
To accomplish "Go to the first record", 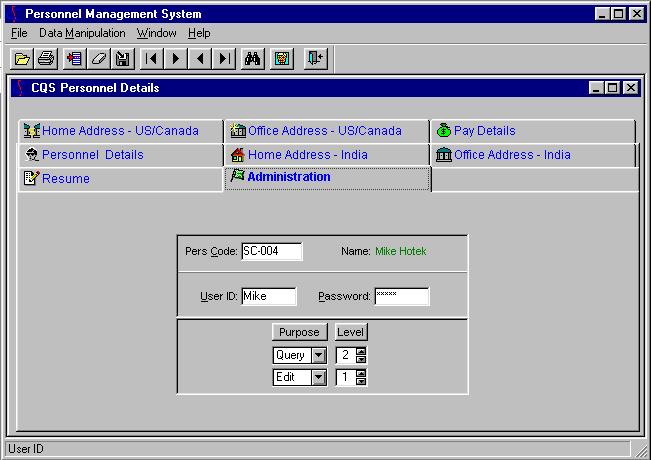I will pos(152,59).
